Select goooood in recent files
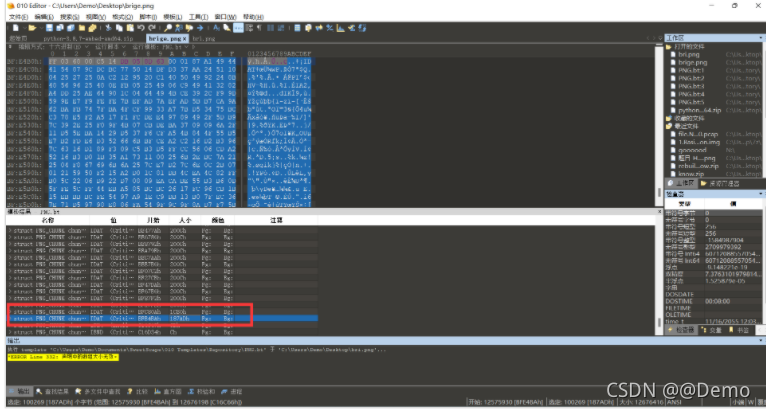766x409 pixels. coord(692,150)
